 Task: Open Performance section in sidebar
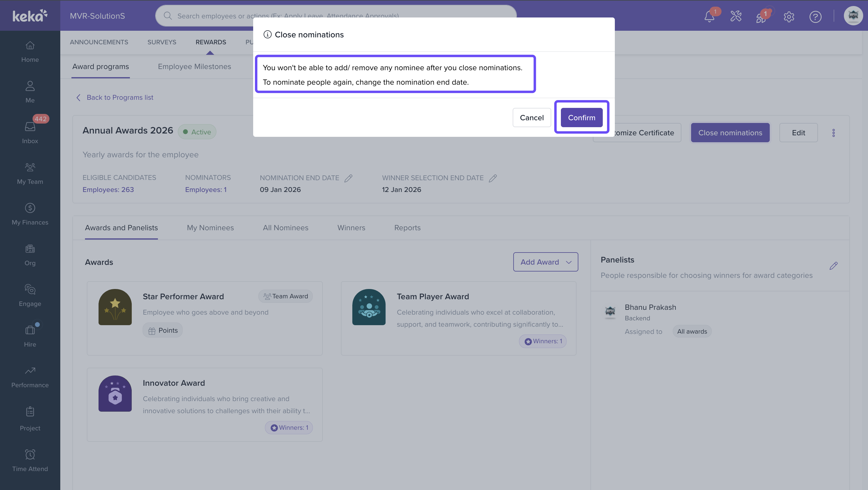30,377
